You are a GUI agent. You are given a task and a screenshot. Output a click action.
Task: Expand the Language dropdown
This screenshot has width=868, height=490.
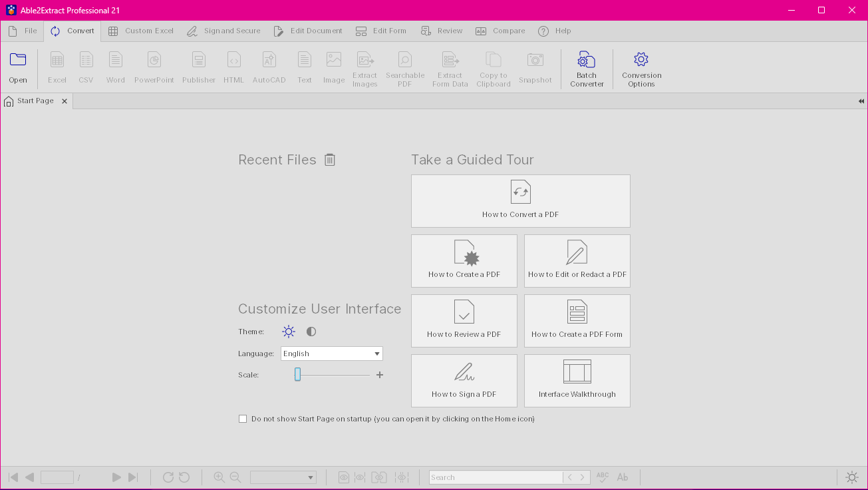point(377,354)
